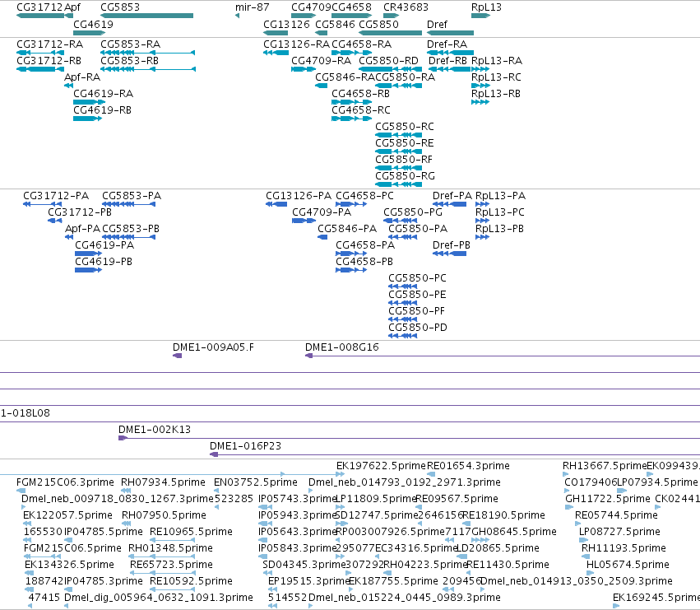The image size is (700, 610).
Task: Click the EK134326.5prime EST label
Action: pyautogui.click(x=69, y=565)
